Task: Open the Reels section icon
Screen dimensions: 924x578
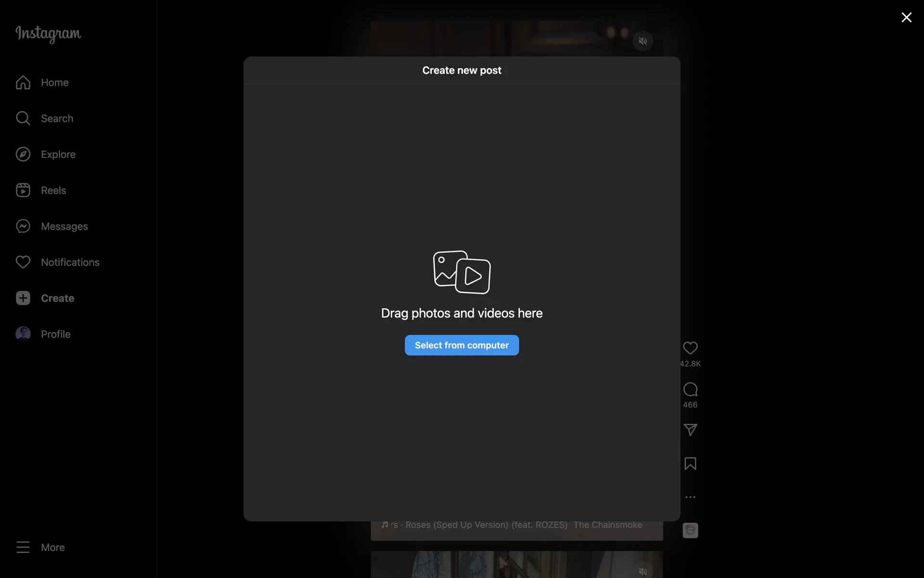Action: coord(23,190)
